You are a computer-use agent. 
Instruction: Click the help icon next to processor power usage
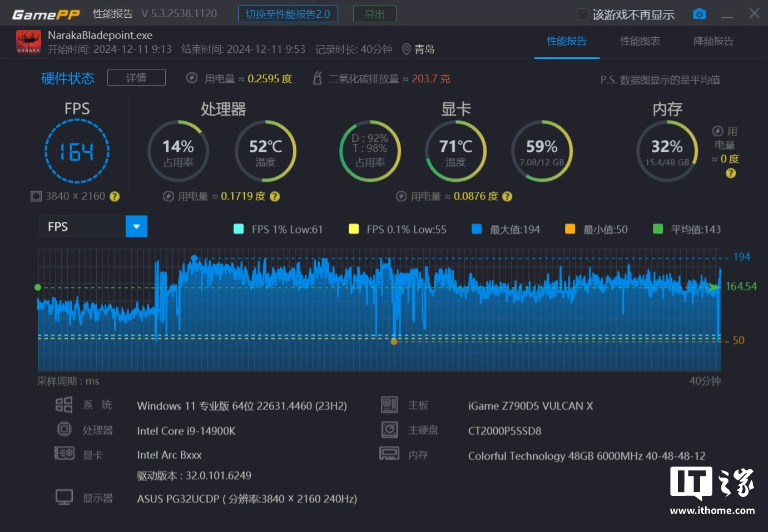[x=275, y=196]
